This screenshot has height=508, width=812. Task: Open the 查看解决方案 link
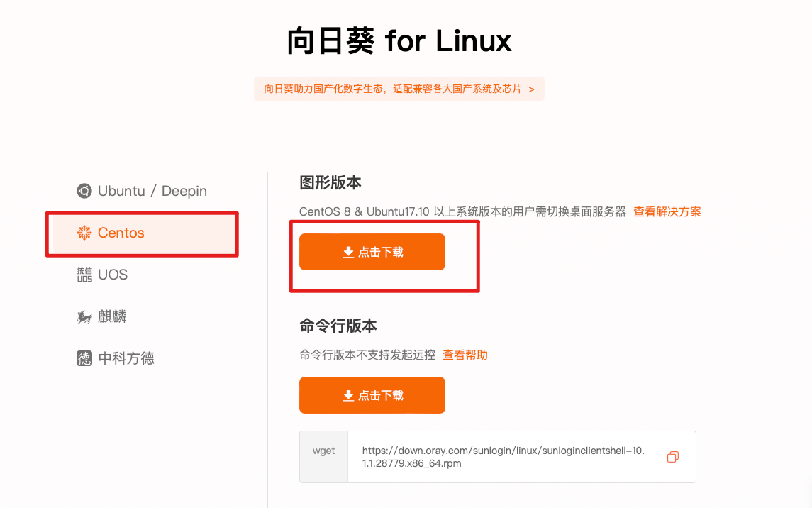point(667,212)
